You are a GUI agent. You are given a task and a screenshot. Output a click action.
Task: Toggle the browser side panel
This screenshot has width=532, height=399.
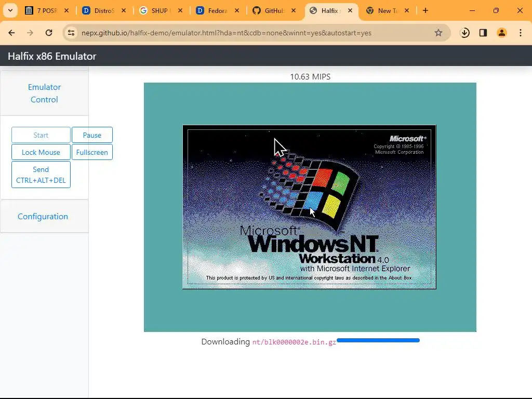click(x=483, y=33)
